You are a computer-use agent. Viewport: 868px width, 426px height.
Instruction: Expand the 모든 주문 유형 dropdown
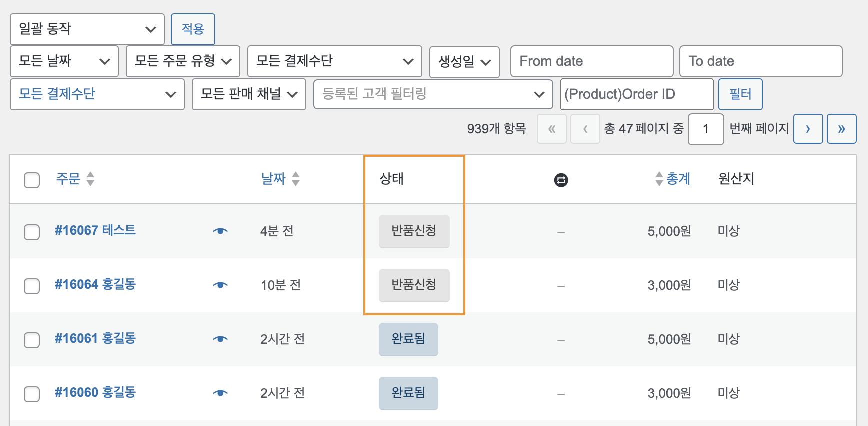[183, 61]
